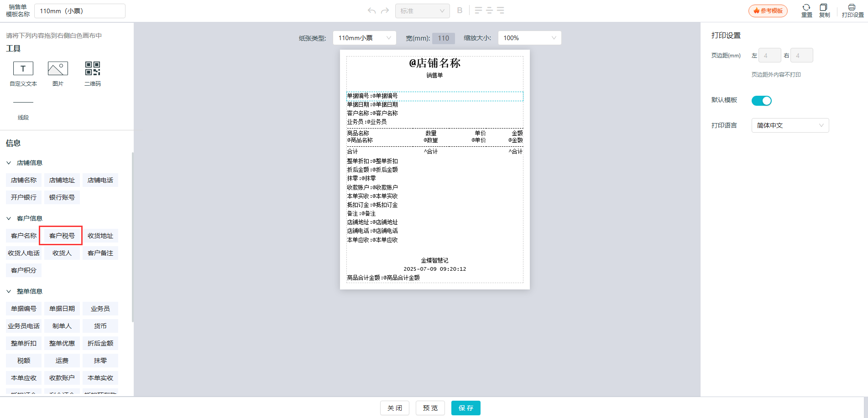
Task: Select the custom text (自定义文本) tool
Action: (x=23, y=74)
